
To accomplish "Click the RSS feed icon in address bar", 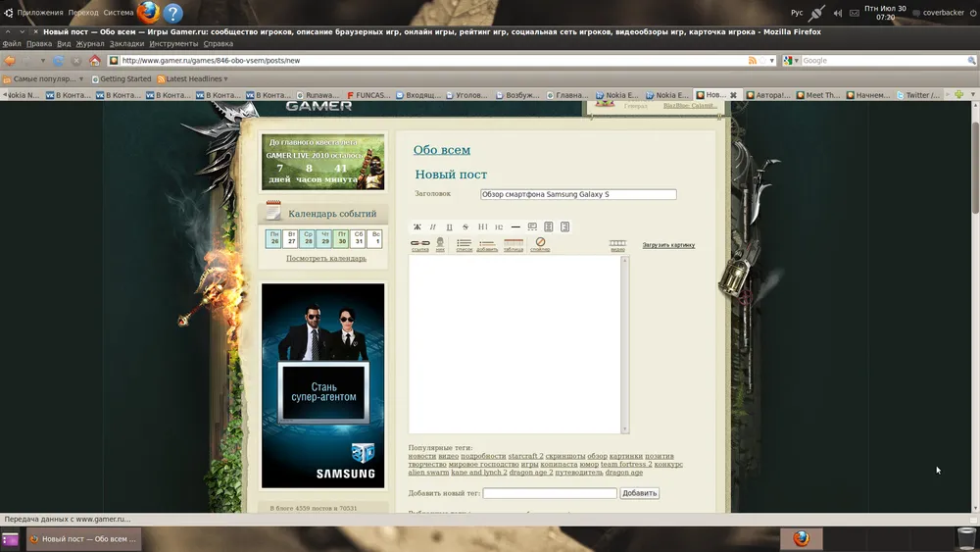I will [753, 61].
